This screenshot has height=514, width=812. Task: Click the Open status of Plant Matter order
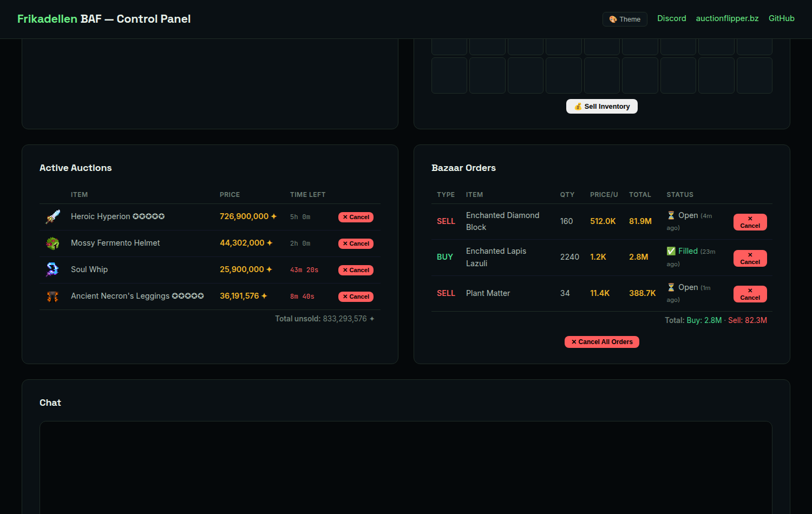[689, 293]
